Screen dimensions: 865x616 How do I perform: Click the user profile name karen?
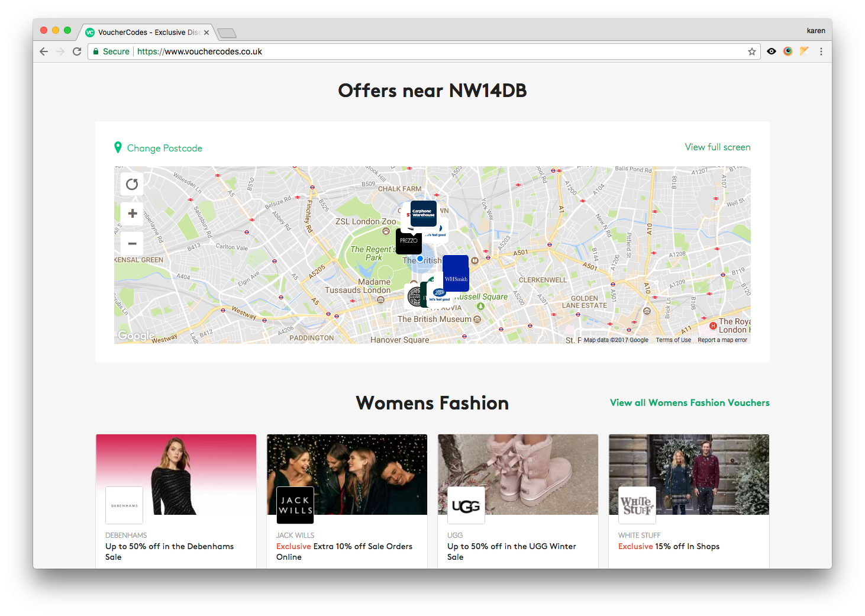coord(816,31)
